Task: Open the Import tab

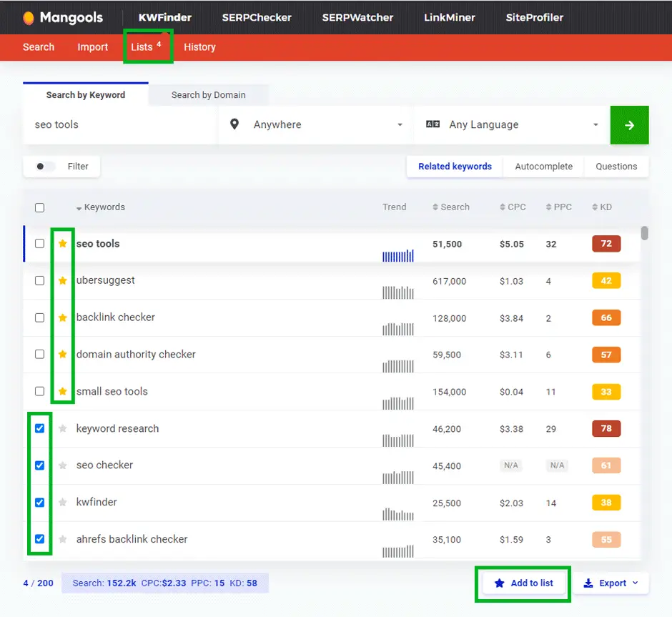Action: (92, 47)
